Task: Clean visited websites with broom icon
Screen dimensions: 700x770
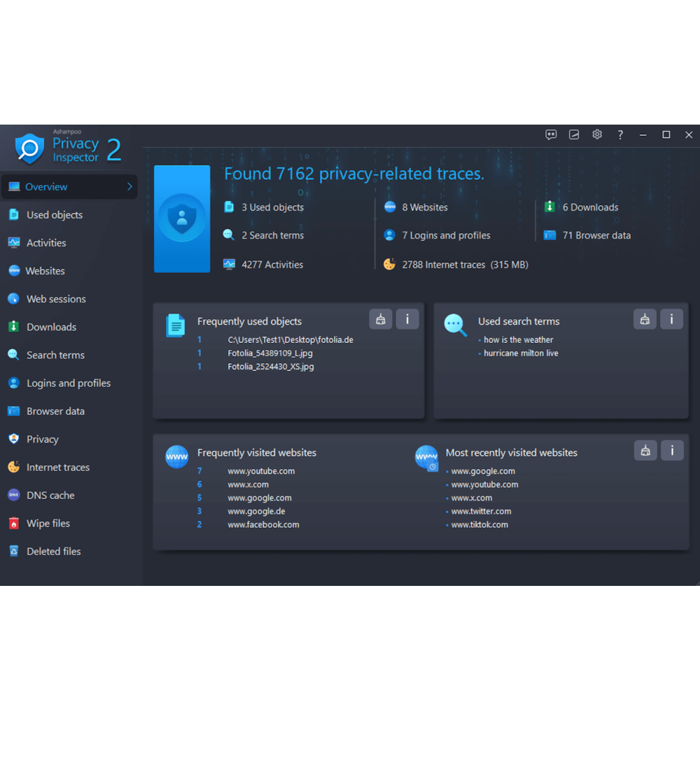Action: pos(645,451)
